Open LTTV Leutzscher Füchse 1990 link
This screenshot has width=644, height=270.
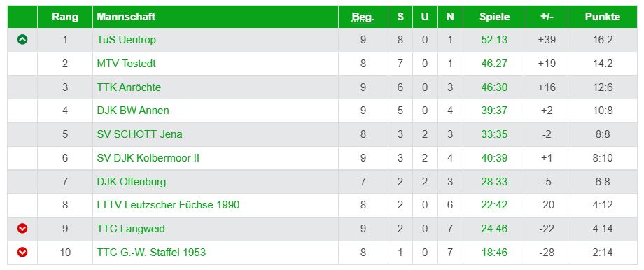(169, 205)
